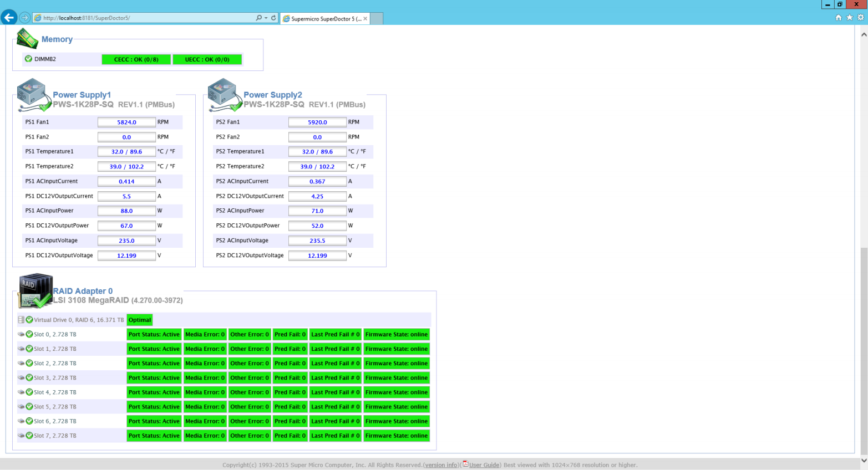Close the Supermicro SuperDoctor 5 tab
The image size is (868, 470).
click(365, 18)
